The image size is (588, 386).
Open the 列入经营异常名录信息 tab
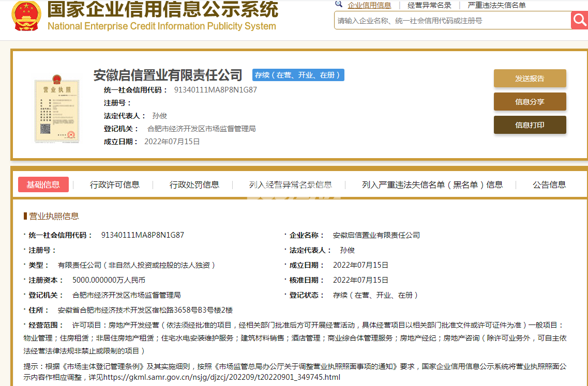[x=291, y=184]
